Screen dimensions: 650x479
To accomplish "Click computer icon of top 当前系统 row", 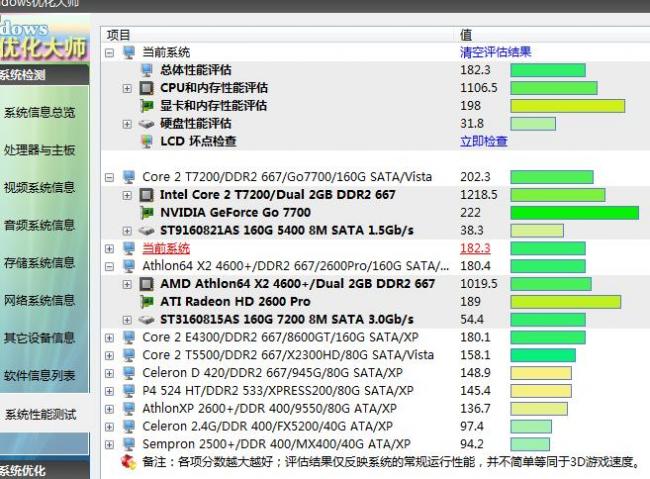I will 129,52.
